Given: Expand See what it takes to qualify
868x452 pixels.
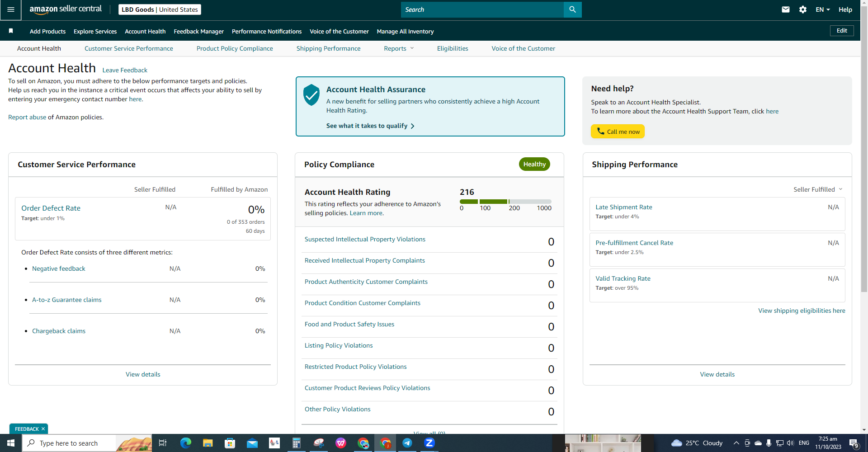Looking at the screenshot, I should tap(370, 126).
